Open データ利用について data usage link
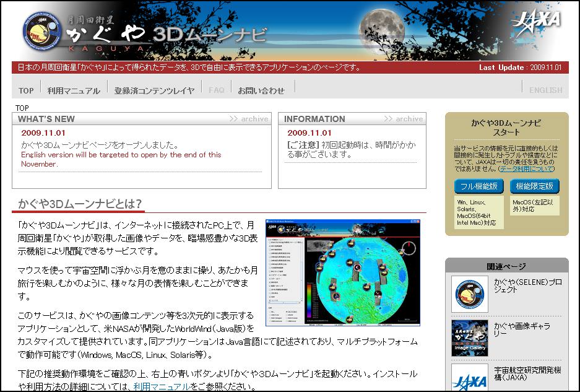 pos(527,168)
